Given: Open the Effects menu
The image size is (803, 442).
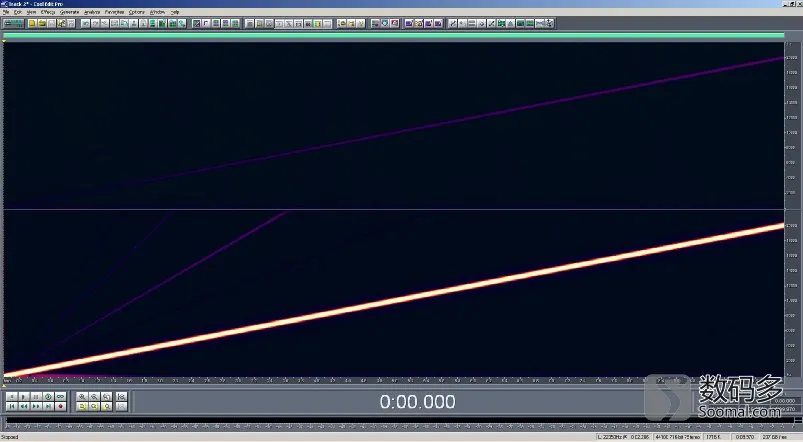Looking at the screenshot, I should [48, 12].
